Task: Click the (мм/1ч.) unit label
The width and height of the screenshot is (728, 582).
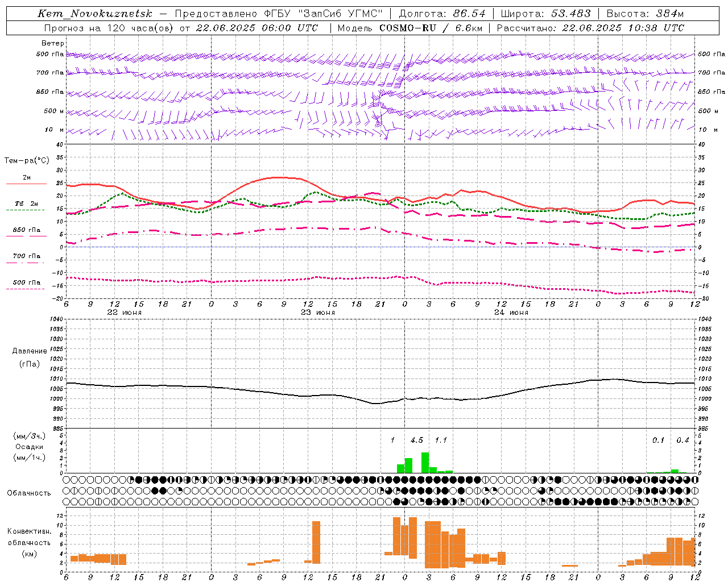Action: click(30, 458)
